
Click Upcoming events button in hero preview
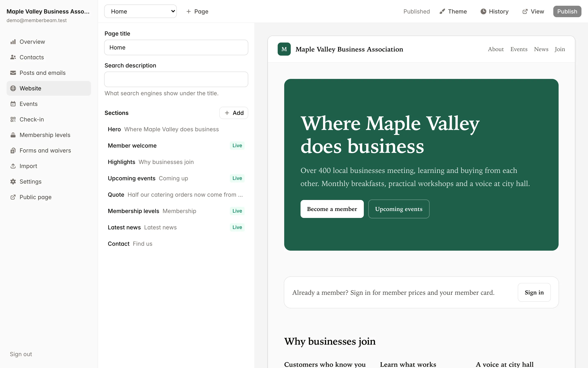(399, 209)
